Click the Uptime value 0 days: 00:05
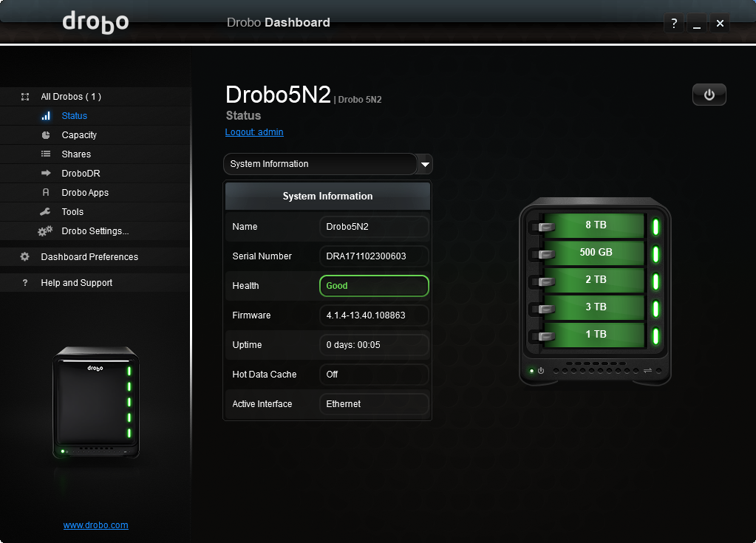 [374, 345]
